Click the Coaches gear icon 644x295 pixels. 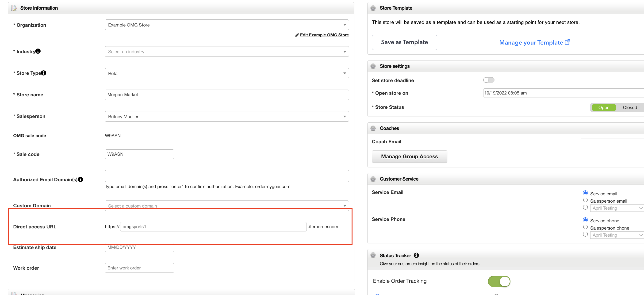pyautogui.click(x=373, y=128)
